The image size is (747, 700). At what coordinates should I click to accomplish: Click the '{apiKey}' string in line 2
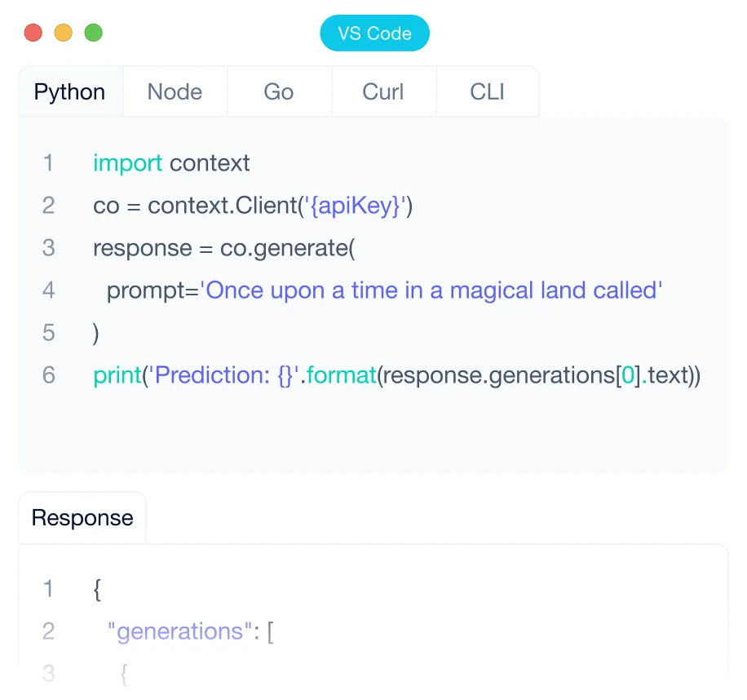355,206
